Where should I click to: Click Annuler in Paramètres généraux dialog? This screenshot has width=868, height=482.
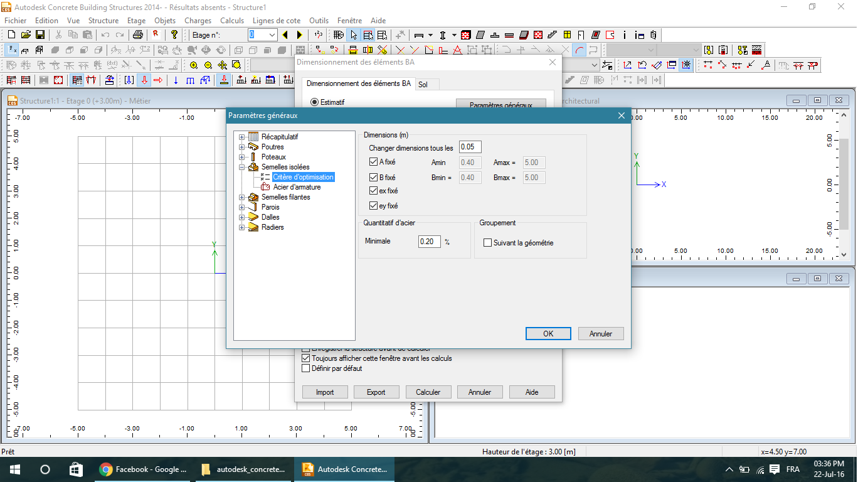[601, 333]
